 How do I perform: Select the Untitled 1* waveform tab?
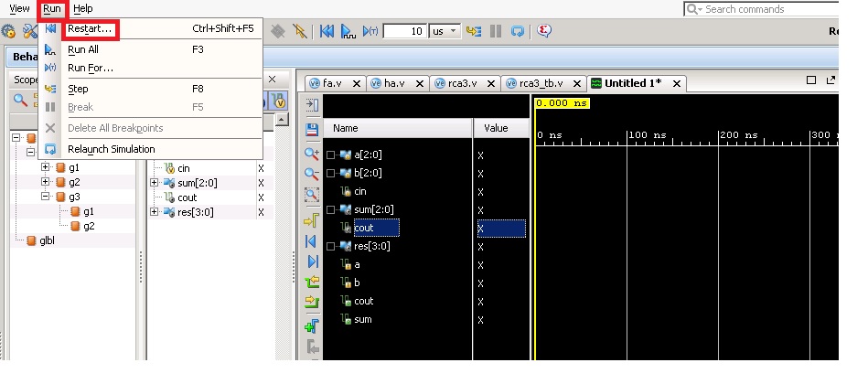point(632,83)
